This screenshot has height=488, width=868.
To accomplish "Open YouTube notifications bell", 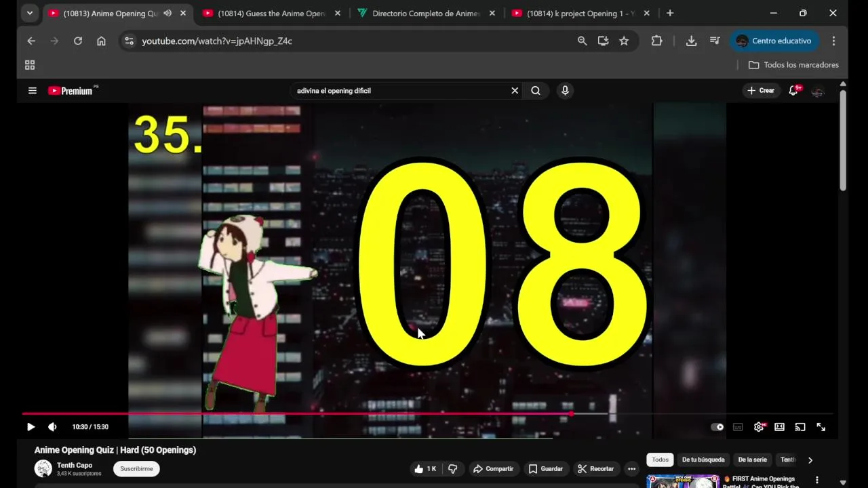I will [793, 90].
